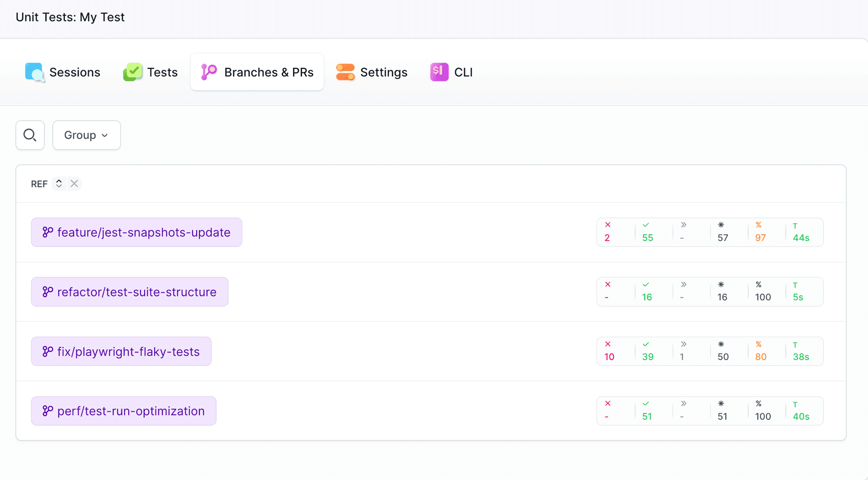This screenshot has height=480, width=868.
Task: Click the pink CLI icon
Action: coord(438,72)
